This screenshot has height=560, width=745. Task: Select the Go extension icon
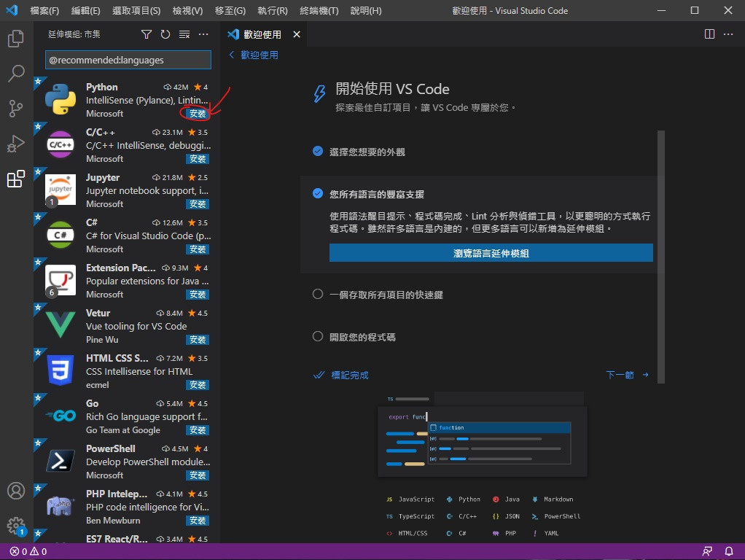coord(61,416)
